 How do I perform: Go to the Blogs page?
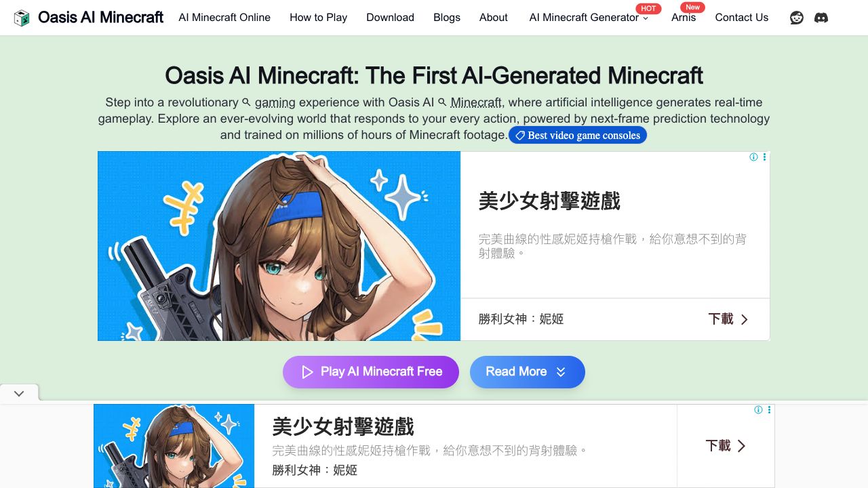(447, 18)
